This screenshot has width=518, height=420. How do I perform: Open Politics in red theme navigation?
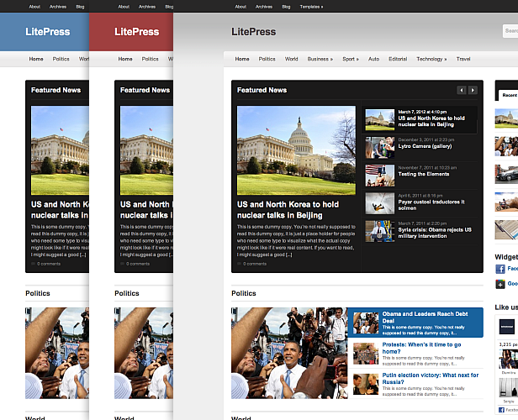coord(150,59)
